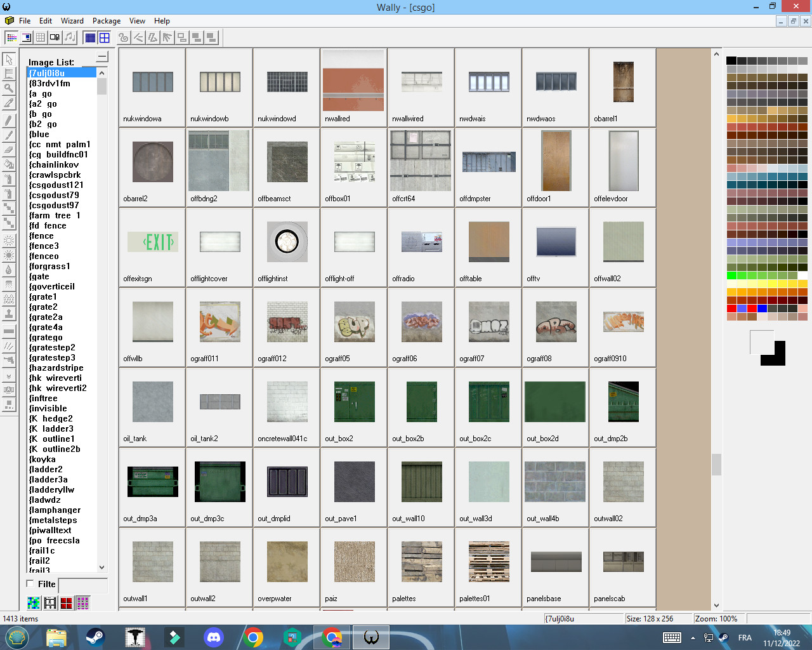Viewport: 812px width, 650px height.
Task: Click the four red squares icon
Action: [x=66, y=602]
